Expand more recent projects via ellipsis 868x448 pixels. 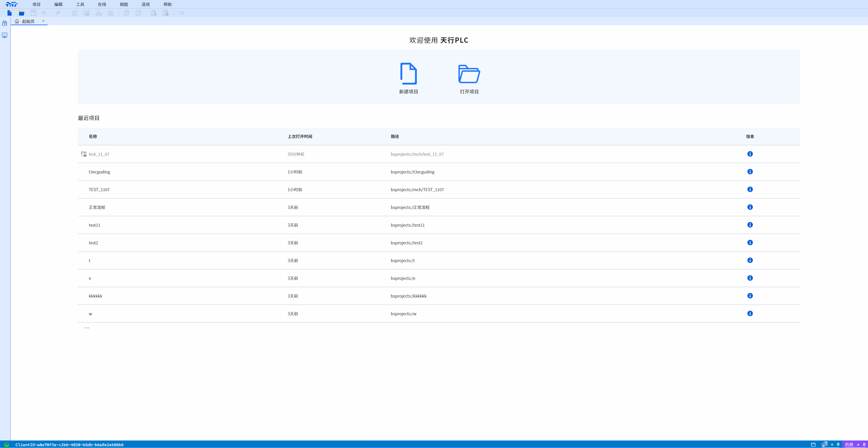coord(87,327)
